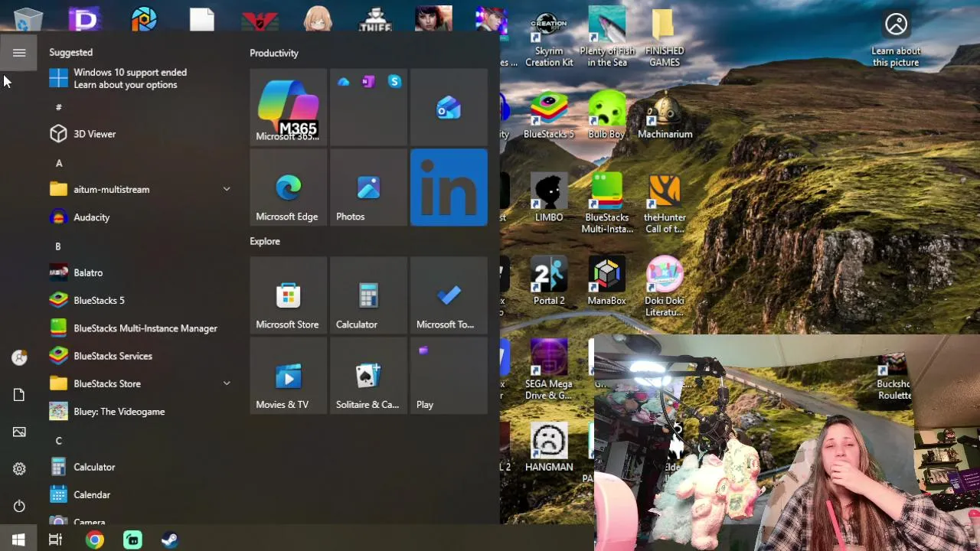Image resolution: width=980 pixels, height=551 pixels.
Task: Launch BlueStacks 5 in the Start list
Action: [140, 301]
